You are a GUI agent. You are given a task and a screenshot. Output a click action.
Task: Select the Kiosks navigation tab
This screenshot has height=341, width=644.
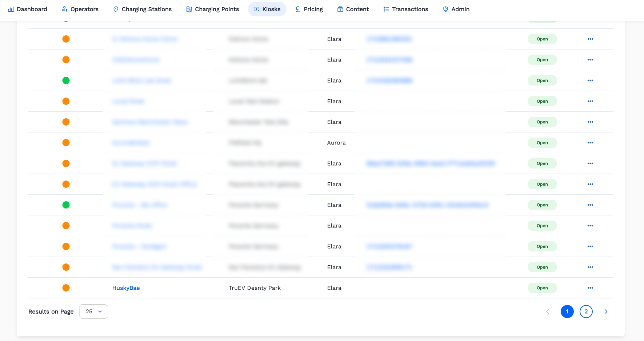267,9
